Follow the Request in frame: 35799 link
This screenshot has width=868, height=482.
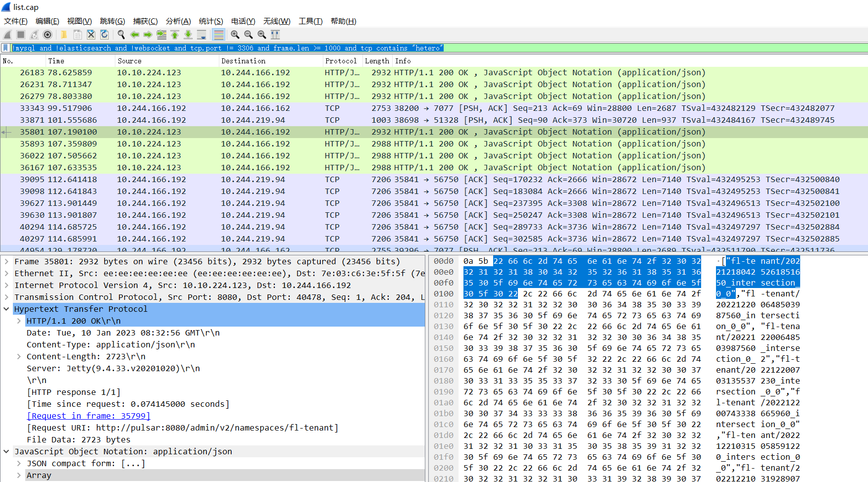pos(89,416)
